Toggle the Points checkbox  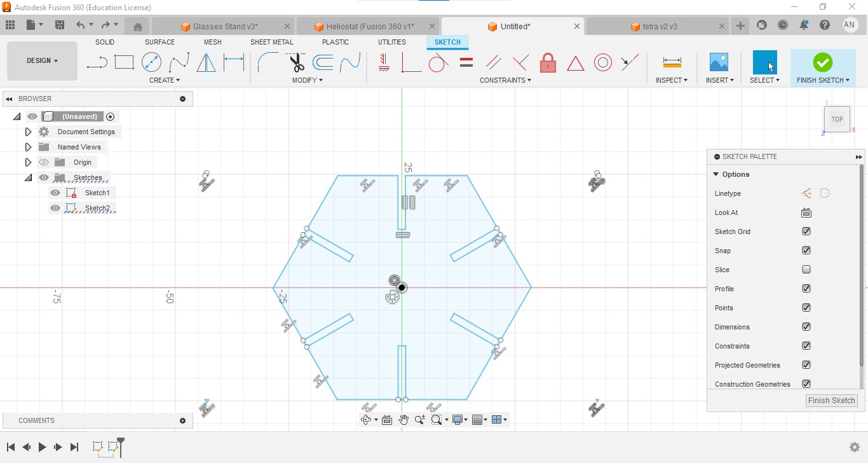(x=806, y=308)
